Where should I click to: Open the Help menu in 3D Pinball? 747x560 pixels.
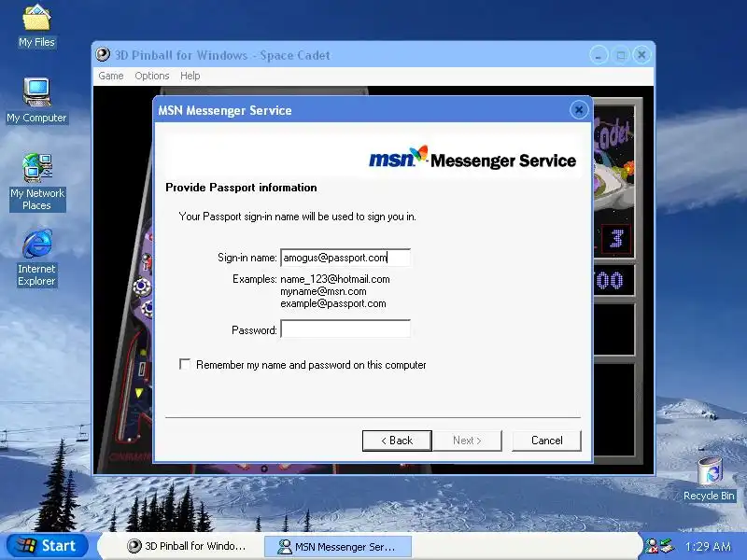coord(190,76)
